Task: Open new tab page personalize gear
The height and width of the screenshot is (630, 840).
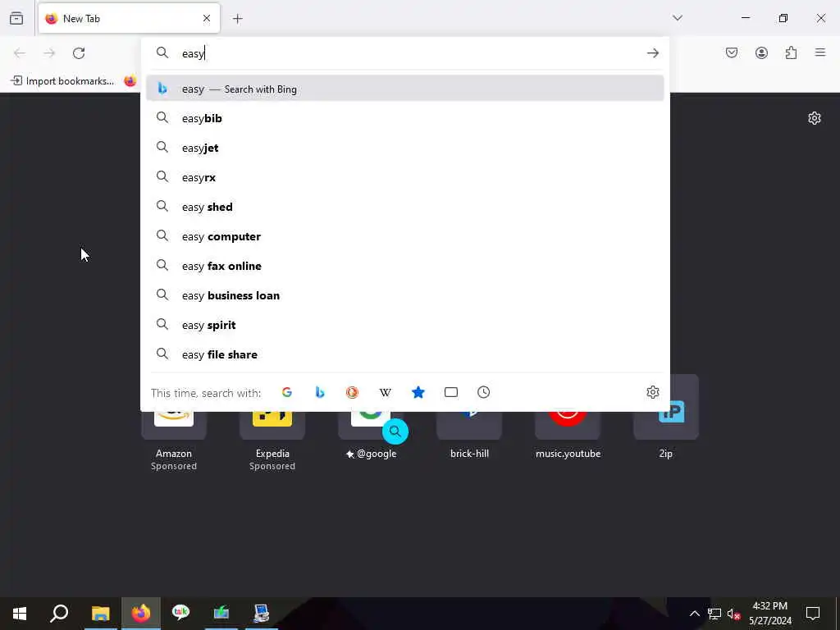Action: (x=815, y=118)
